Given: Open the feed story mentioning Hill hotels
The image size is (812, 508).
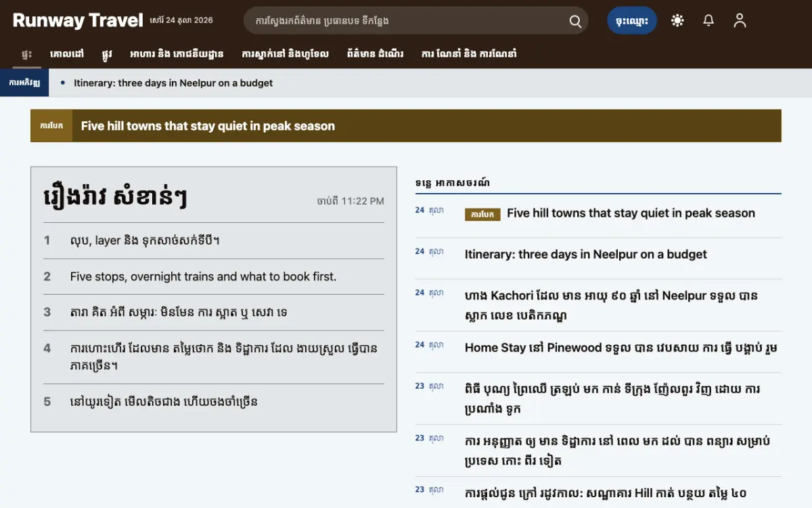Looking at the screenshot, I should click(606, 493).
